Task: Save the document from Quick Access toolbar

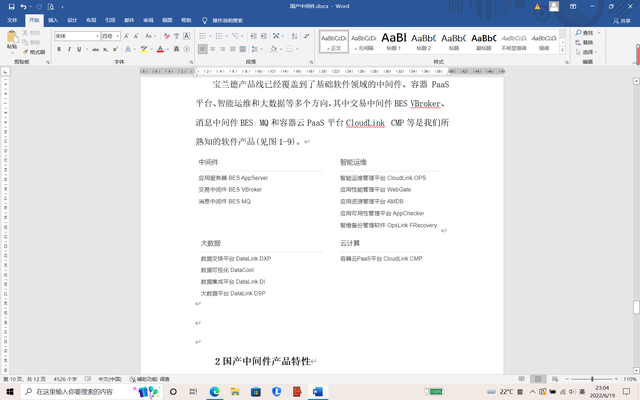Action: [11, 7]
